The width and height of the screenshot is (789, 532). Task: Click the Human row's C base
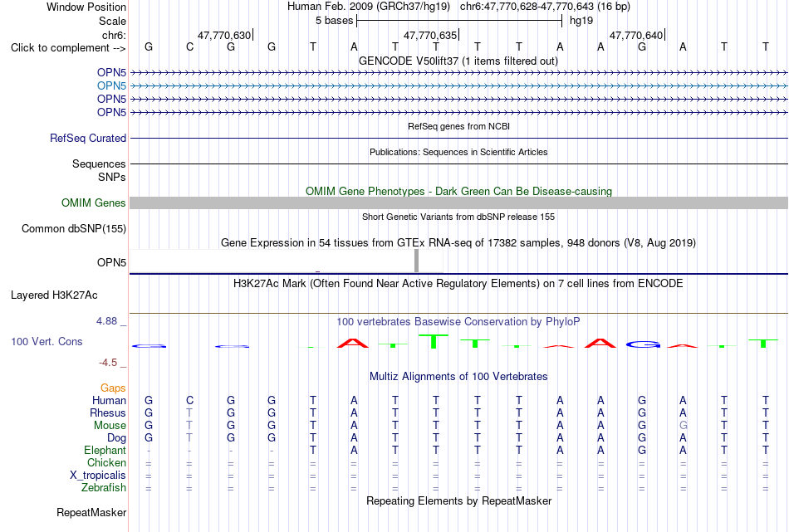click(x=189, y=400)
